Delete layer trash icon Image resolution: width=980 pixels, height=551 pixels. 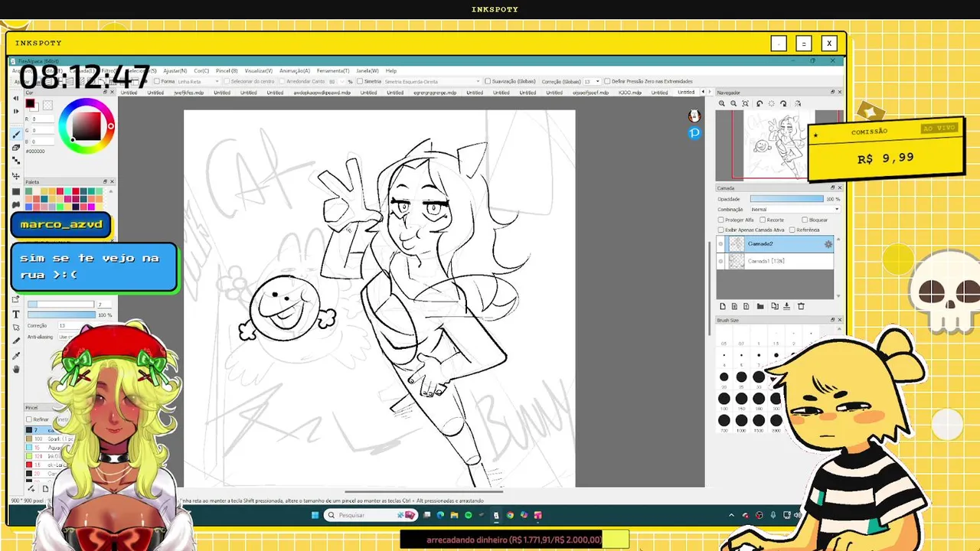[x=801, y=306]
